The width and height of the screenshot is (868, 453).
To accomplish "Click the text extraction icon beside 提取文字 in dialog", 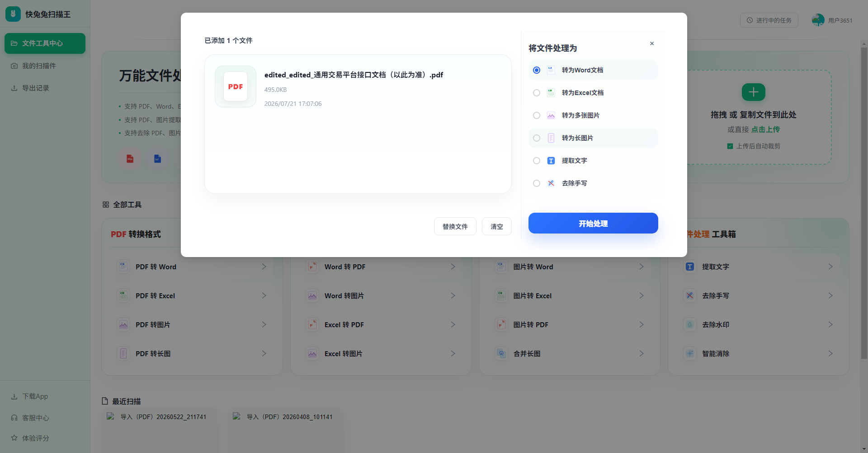I will point(551,161).
